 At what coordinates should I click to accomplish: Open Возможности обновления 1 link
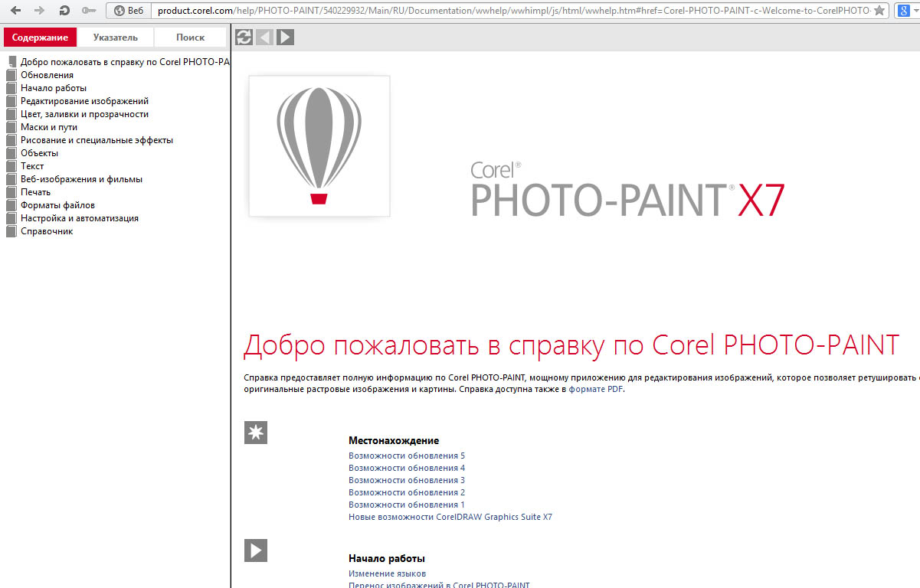[407, 505]
